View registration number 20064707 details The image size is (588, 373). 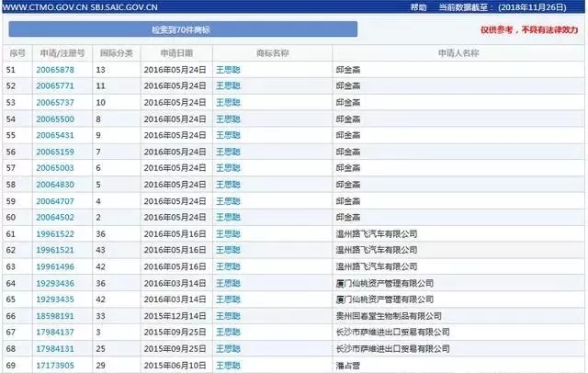55,201
